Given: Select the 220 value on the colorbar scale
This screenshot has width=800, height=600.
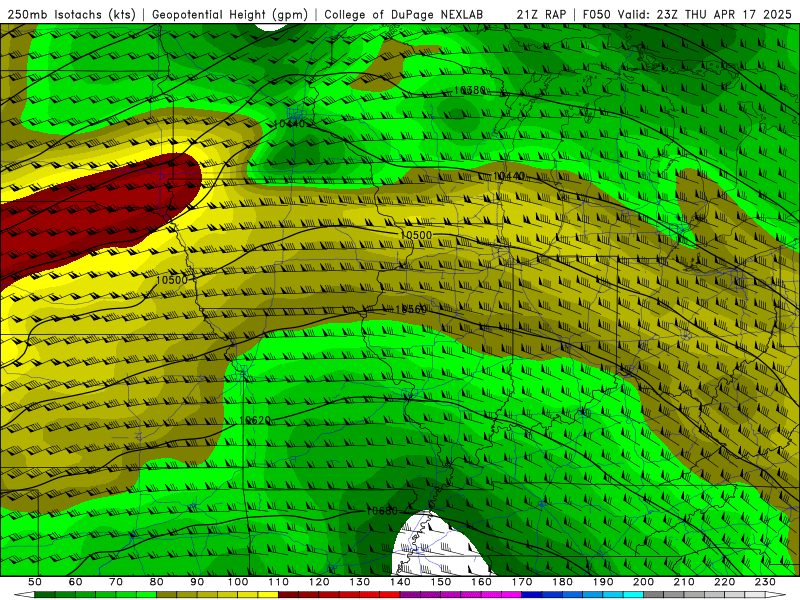Looking at the screenshot, I should coord(725,582).
